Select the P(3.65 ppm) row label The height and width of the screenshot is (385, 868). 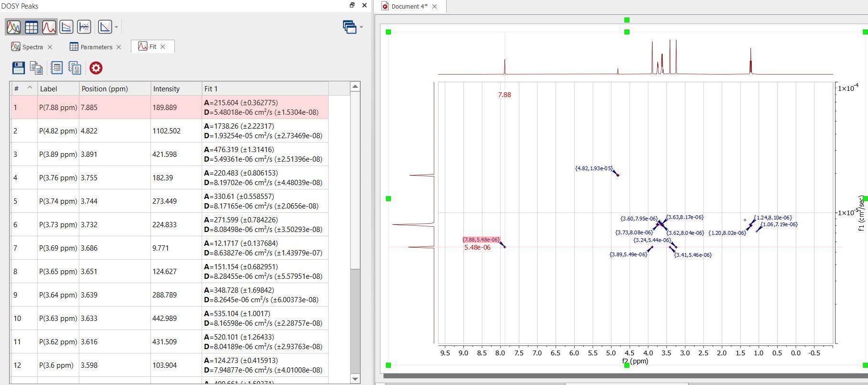(58, 271)
